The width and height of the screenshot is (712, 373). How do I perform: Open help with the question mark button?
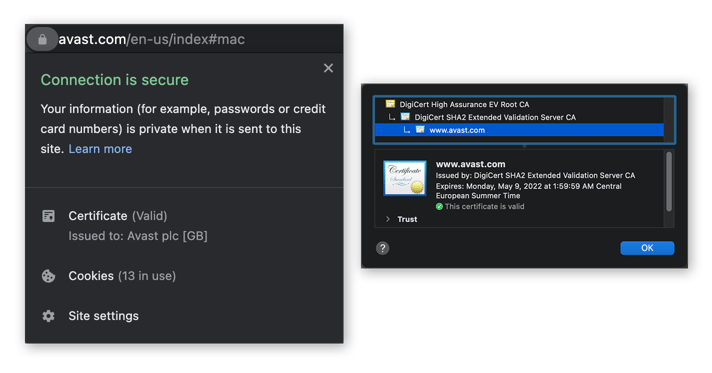pos(382,248)
